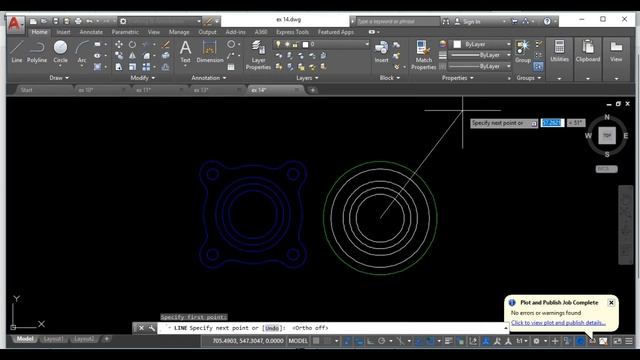Open the Utilities panel button
The height and width of the screenshot is (360, 640).
(559, 51)
